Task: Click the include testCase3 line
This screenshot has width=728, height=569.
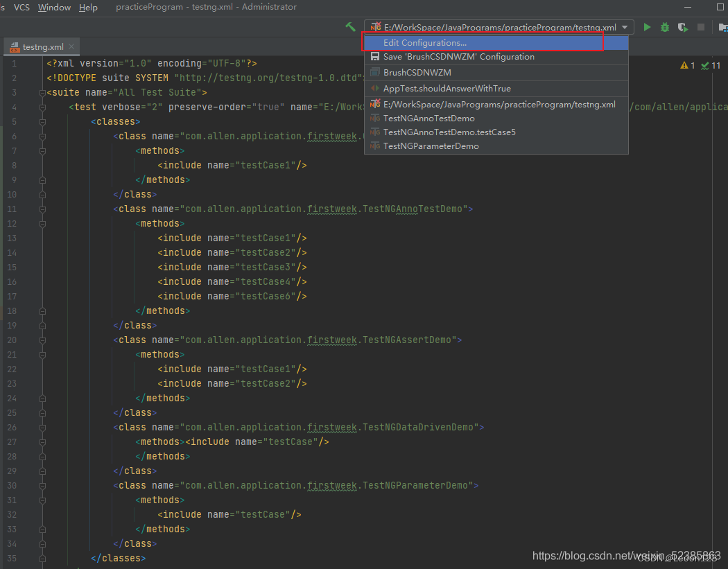Action: pos(232,267)
